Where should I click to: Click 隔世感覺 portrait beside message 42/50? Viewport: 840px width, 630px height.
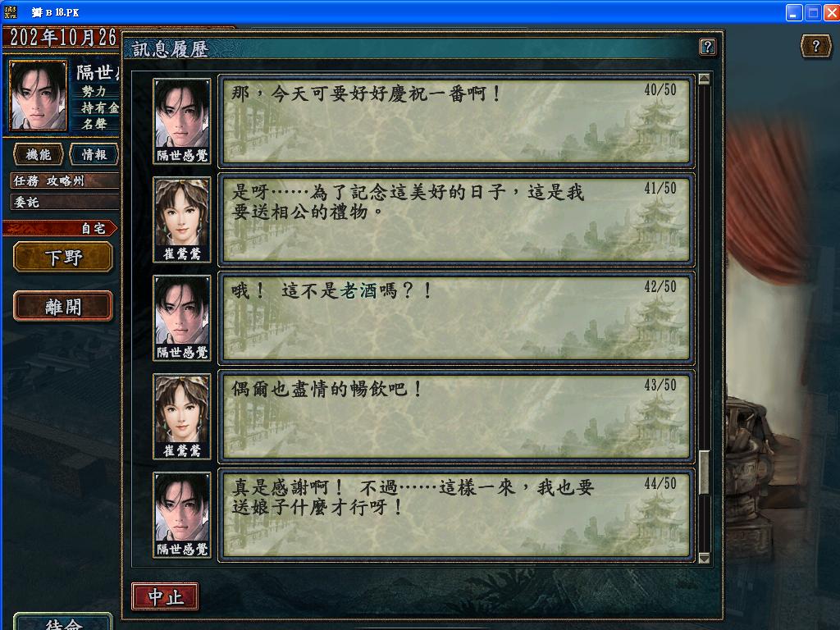pos(182,317)
